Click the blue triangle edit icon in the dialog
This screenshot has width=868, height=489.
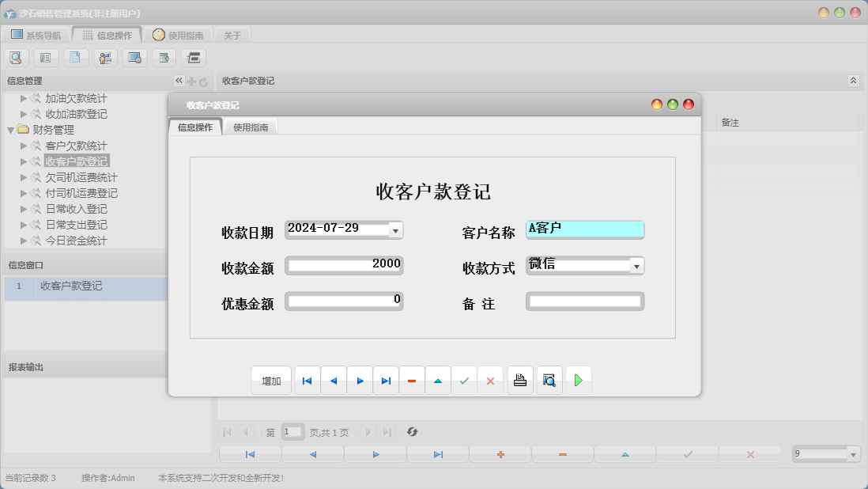[438, 380]
